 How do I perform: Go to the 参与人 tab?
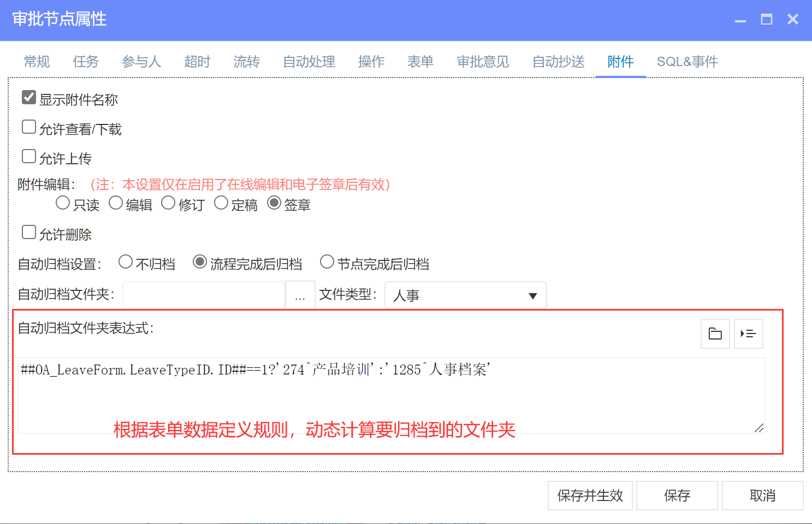[141, 62]
